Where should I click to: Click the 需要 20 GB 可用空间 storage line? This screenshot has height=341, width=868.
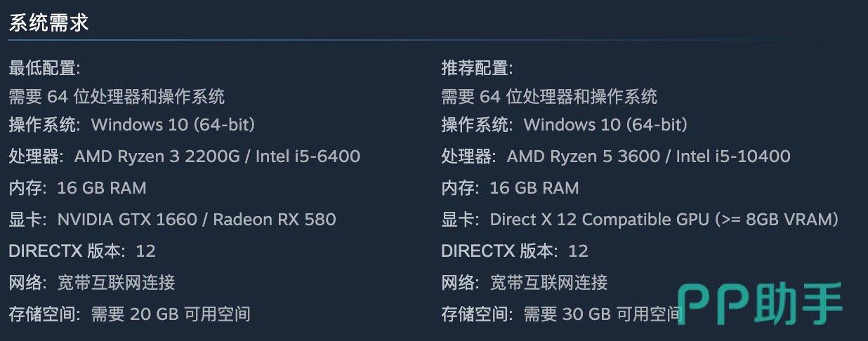click(x=171, y=314)
